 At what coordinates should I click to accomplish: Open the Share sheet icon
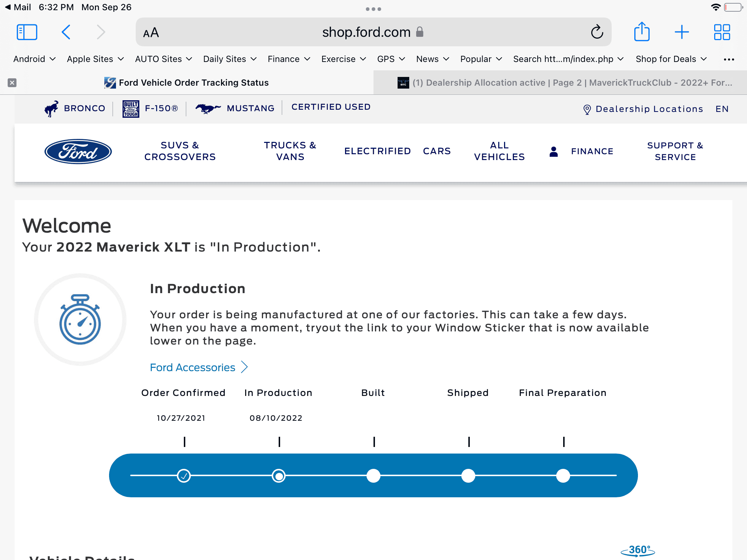coord(642,32)
